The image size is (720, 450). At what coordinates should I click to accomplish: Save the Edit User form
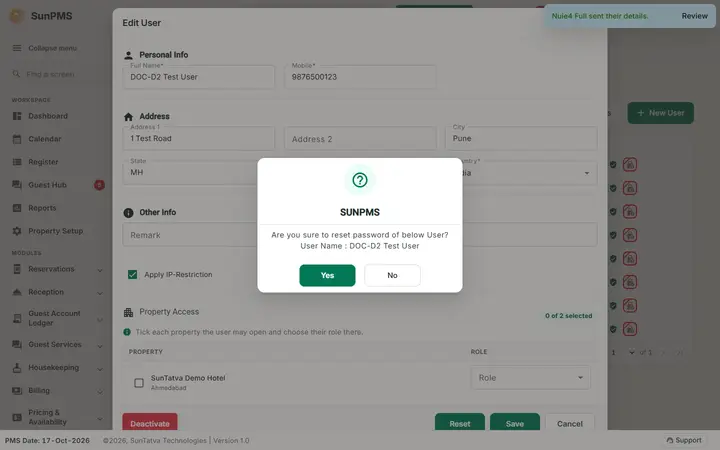click(515, 422)
